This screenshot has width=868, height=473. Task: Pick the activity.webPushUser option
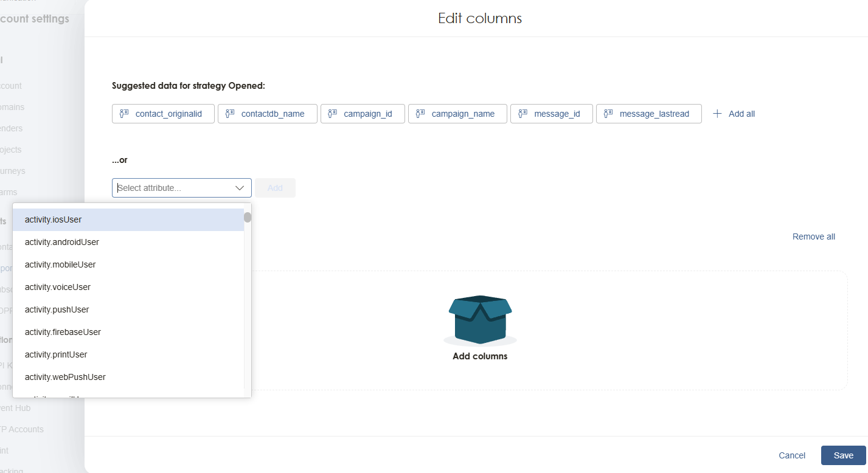pos(65,377)
